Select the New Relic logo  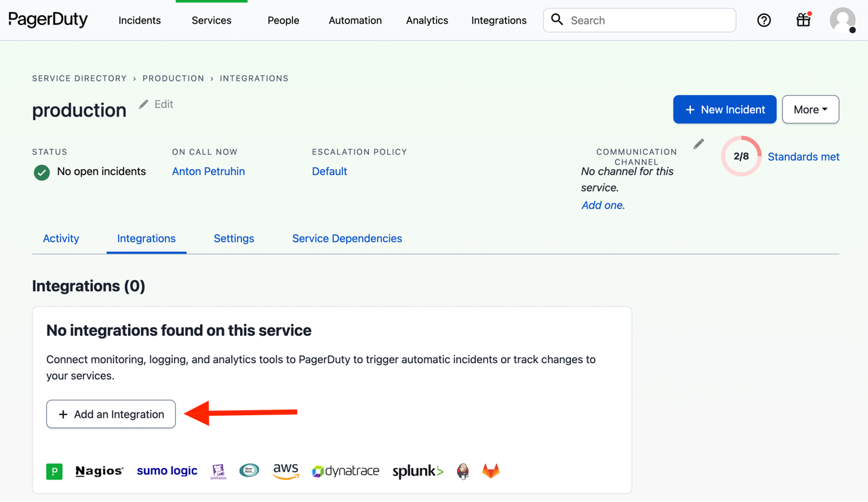click(x=249, y=470)
